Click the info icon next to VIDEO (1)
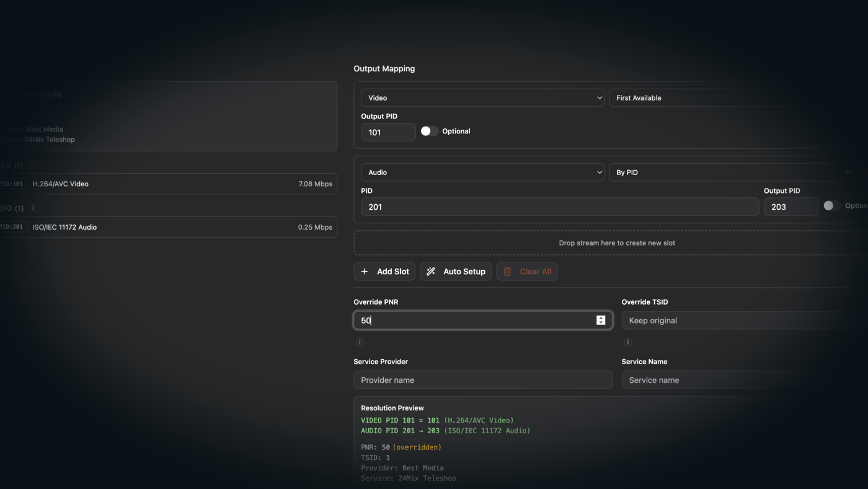This screenshot has width=868, height=489. pos(32,165)
